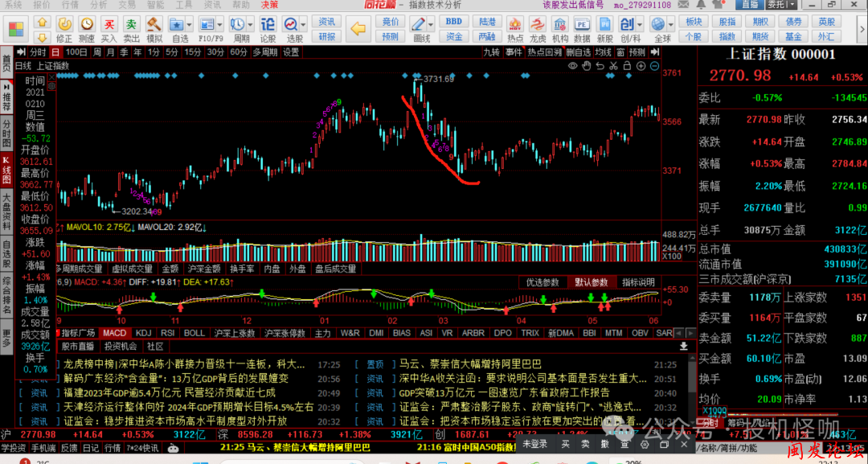Click the up arrow navigation icon
The height and width of the screenshot is (464, 868).
[43, 23]
